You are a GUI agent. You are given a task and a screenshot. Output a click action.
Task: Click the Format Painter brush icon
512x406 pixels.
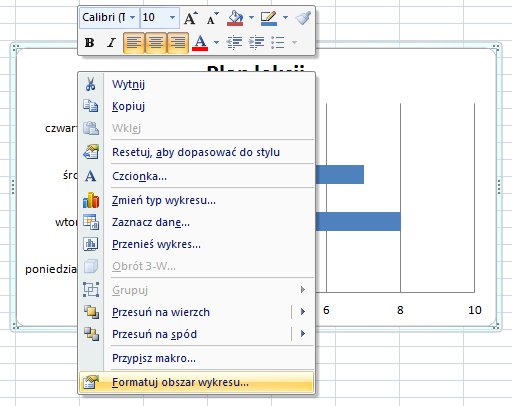(x=303, y=18)
